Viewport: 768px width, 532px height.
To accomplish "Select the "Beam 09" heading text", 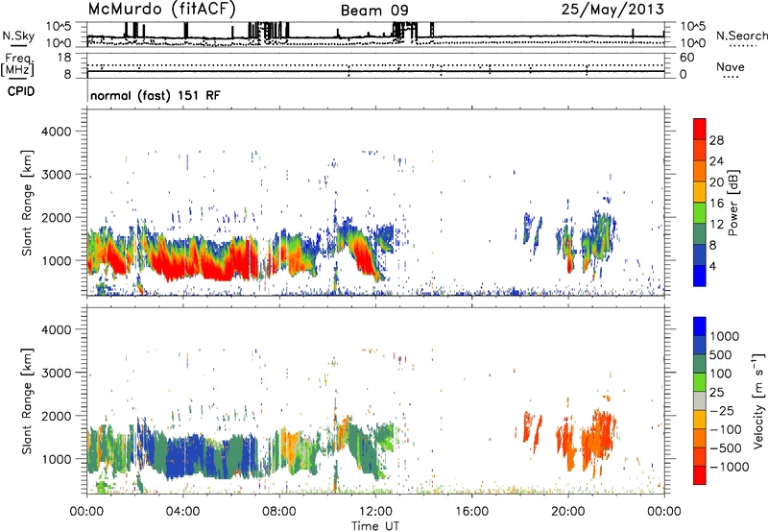I will (x=374, y=11).
